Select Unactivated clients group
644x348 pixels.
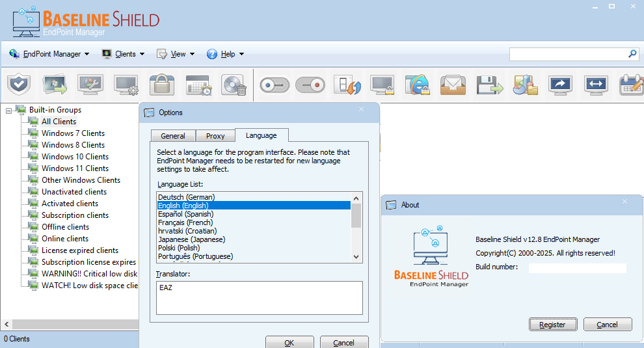[74, 192]
